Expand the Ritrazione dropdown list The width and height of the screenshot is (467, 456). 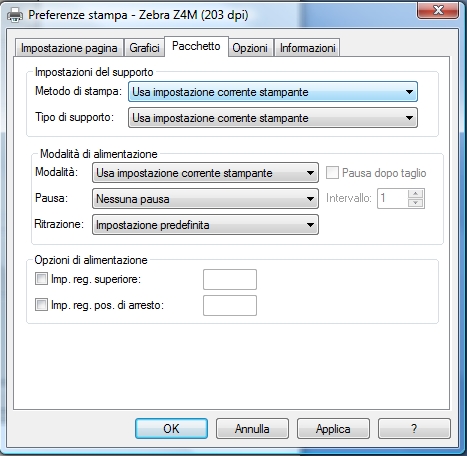[x=205, y=225]
